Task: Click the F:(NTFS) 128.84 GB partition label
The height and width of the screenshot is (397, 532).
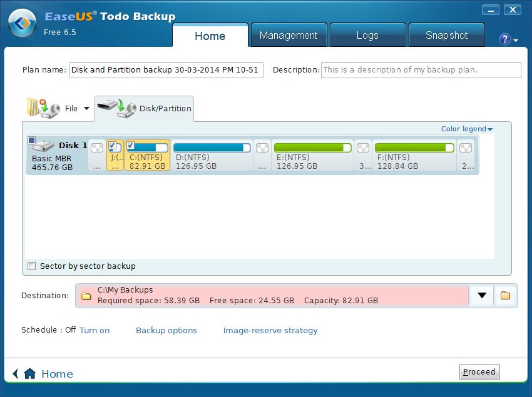Action: [x=397, y=162]
